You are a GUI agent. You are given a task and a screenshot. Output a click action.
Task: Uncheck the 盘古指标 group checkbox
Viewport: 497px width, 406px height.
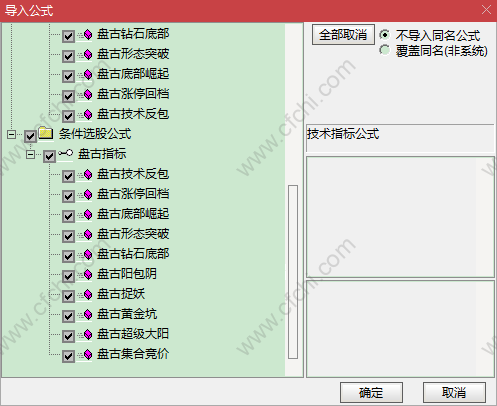(x=49, y=156)
